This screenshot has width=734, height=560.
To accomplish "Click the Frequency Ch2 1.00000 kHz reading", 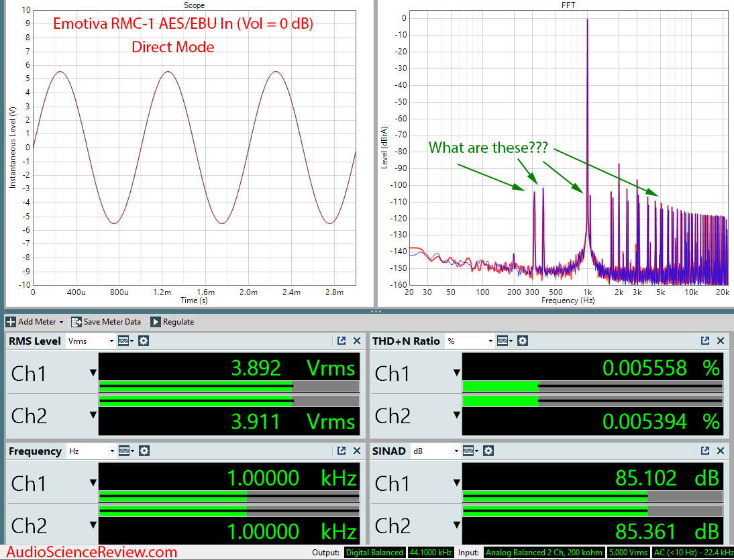I will pos(292,531).
